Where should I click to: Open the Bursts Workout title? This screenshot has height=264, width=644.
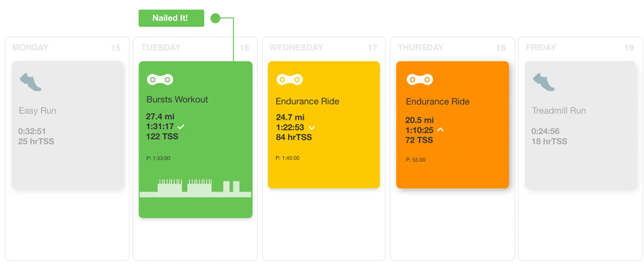coord(177,100)
